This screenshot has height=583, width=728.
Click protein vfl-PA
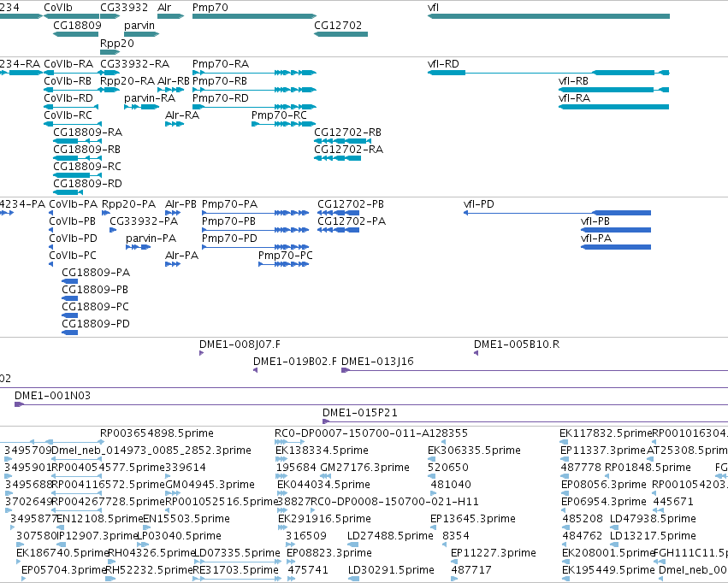click(616, 247)
